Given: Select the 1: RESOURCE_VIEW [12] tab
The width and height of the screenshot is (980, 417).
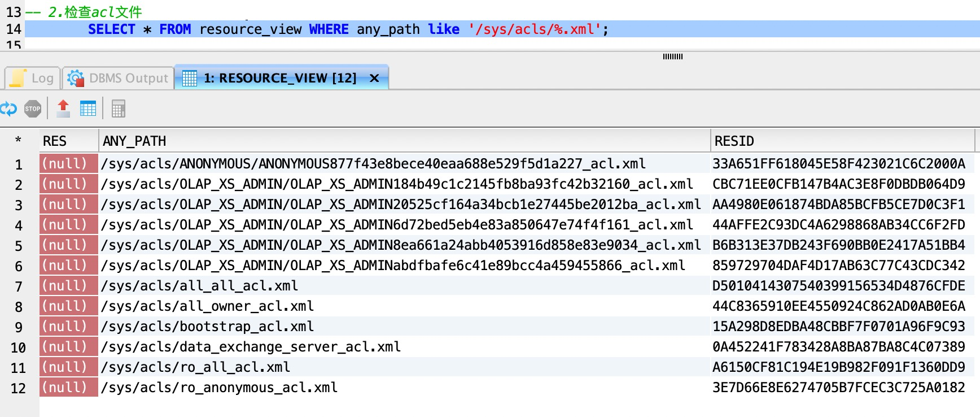Looking at the screenshot, I should [x=280, y=78].
